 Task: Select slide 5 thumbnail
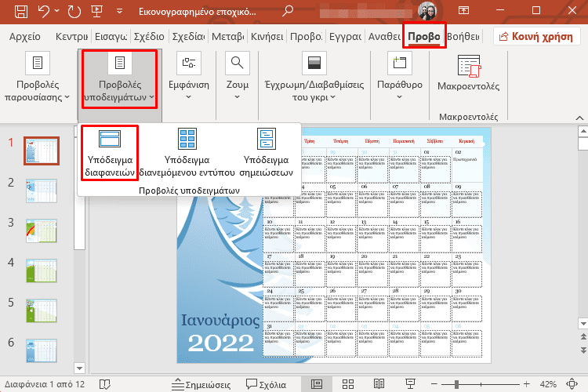42,311
